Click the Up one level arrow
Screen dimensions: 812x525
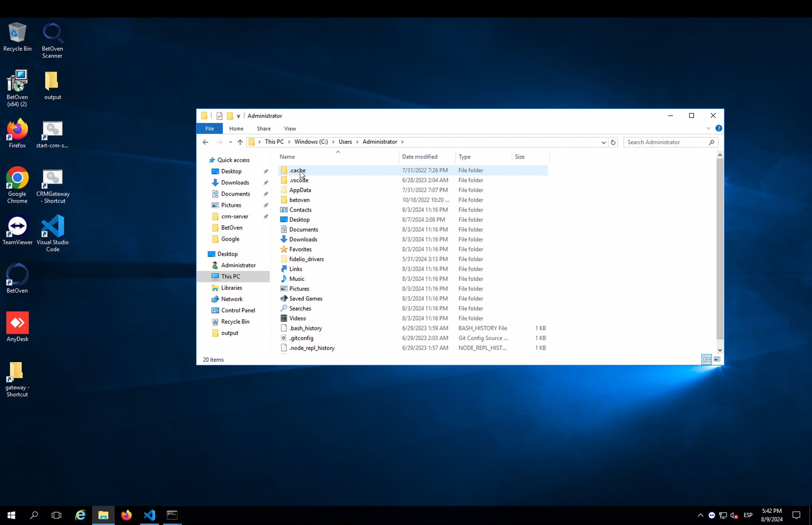pos(240,142)
